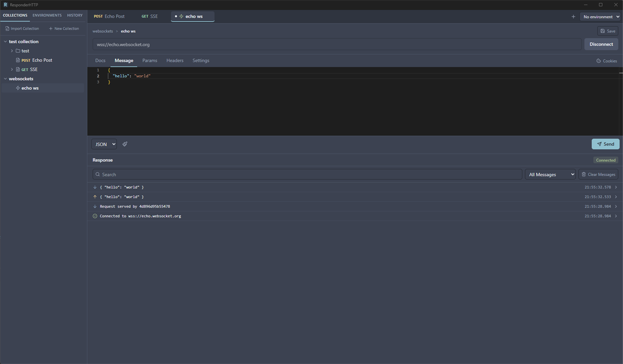623x364 pixels.
Task: Select the echo ws request tab
Action: tap(193, 17)
